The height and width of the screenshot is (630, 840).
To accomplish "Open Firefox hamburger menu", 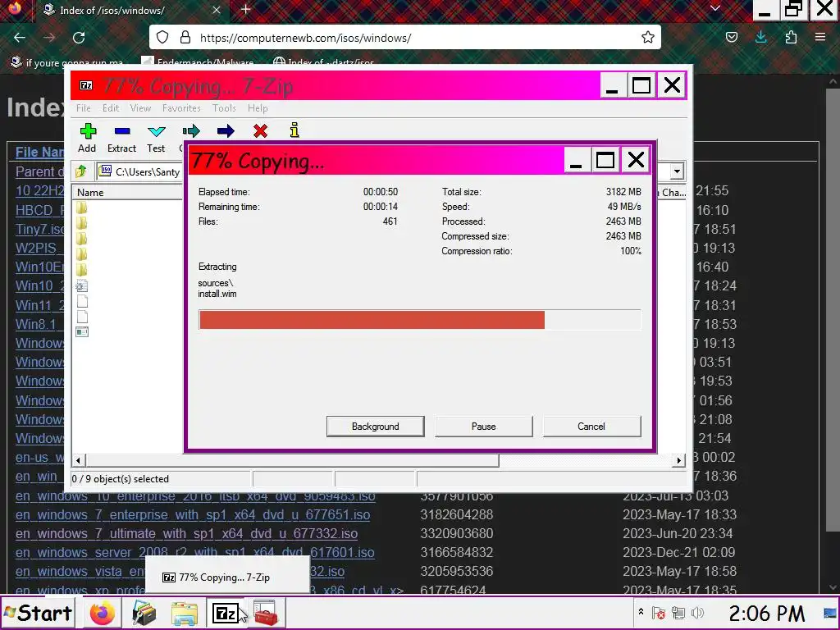I will tap(820, 37).
